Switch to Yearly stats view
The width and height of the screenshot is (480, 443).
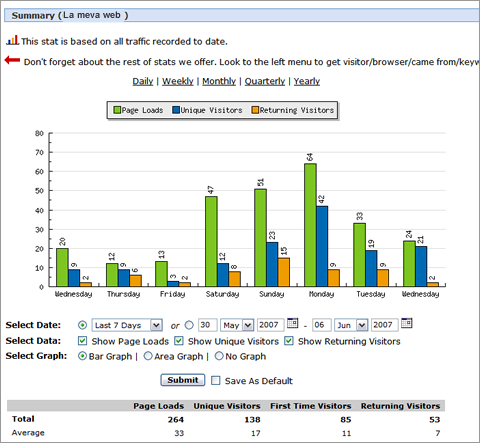coord(307,81)
